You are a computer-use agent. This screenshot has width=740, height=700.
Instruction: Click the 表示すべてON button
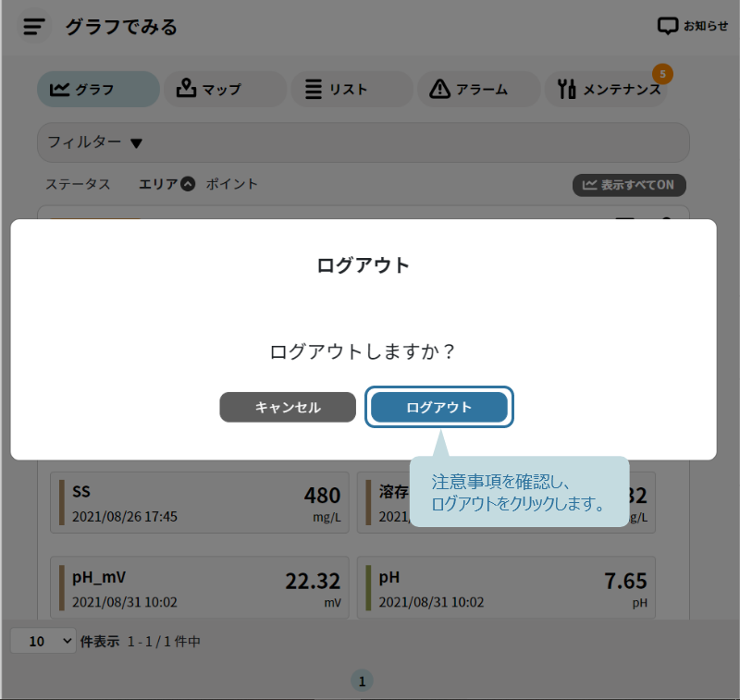629,185
